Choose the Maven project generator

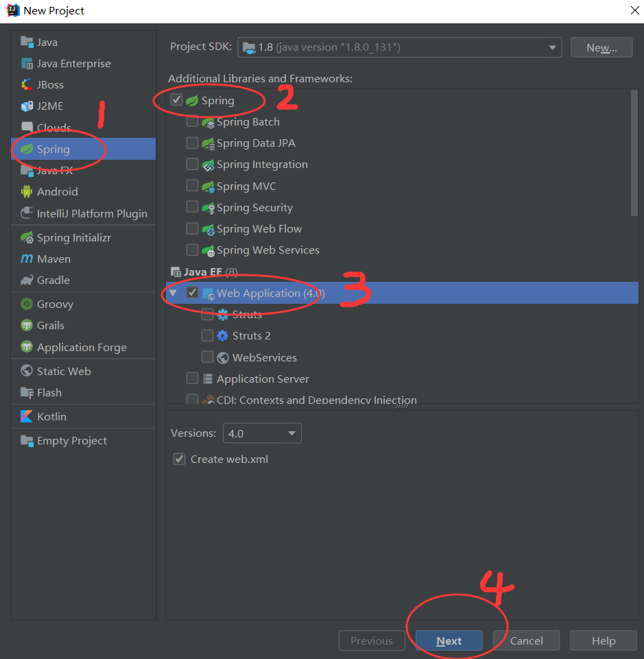[x=53, y=259]
